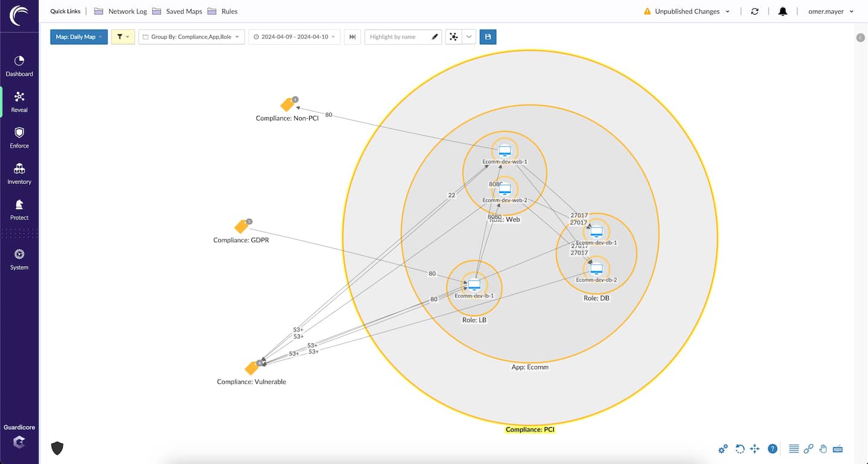This screenshot has height=464, width=868.
Task: Click the Highlight by name field
Action: [x=398, y=37]
